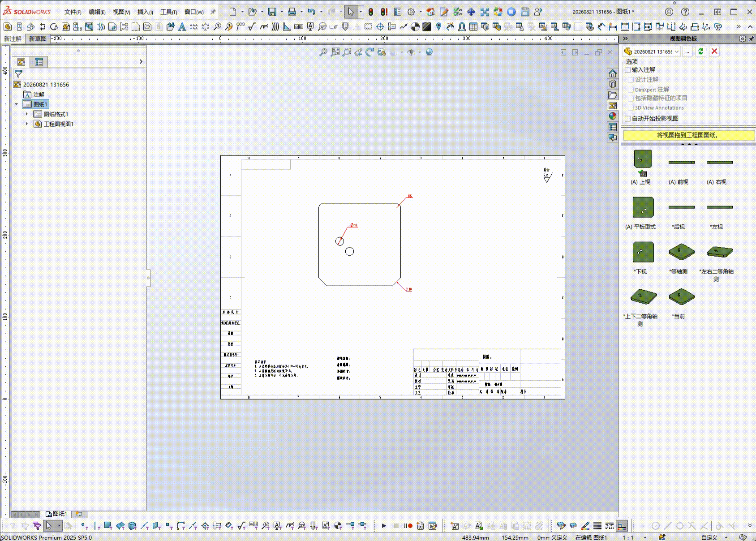
Task: Open the Appearances color ball tab
Action: point(613,116)
